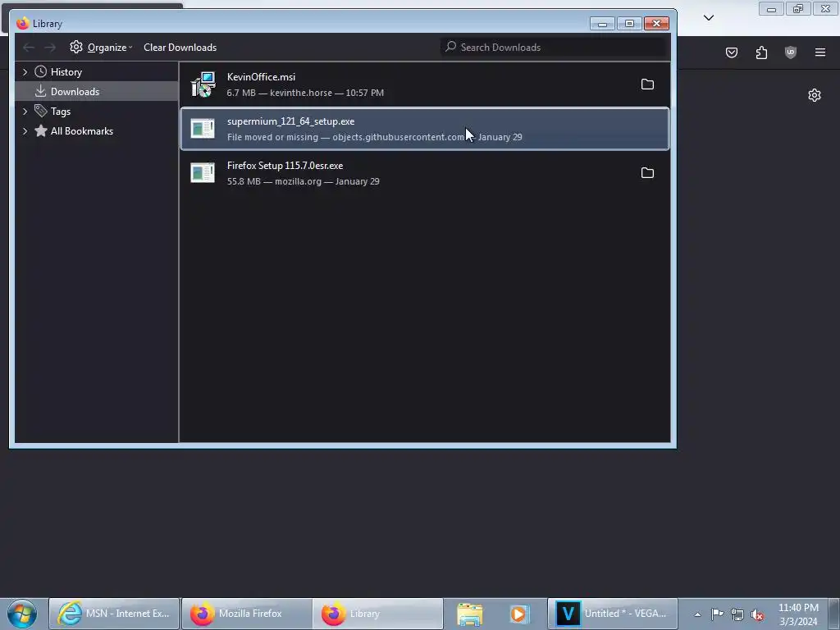Image resolution: width=840 pixels, height=630 pixels.
Task: Click Show Desktop strip beside the clock
Action: pos(834,614)
